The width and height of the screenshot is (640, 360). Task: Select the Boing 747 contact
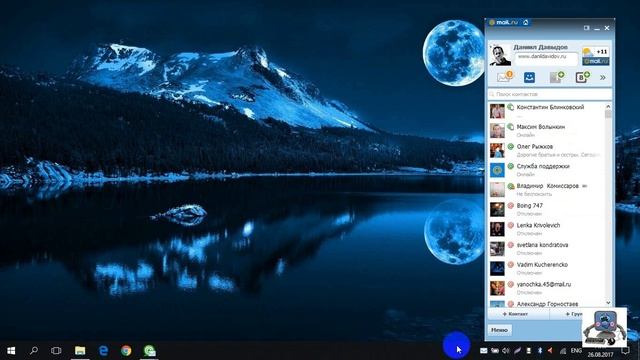click(546, 209)
